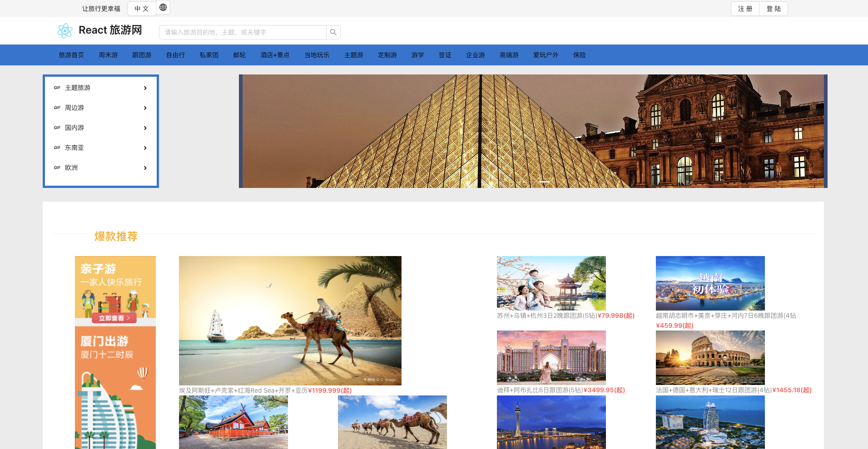
Task: Go to 签证 in the blue nav bar
Action: [445, 55]
